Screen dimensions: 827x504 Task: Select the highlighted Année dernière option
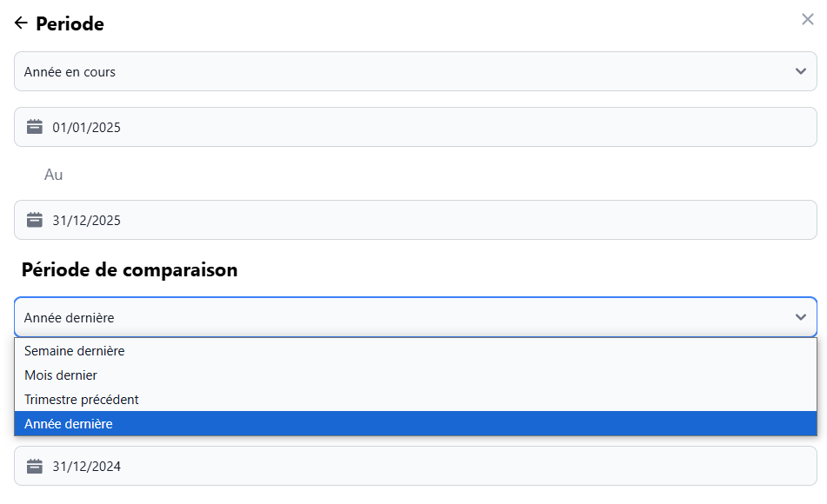pos(69,424)
